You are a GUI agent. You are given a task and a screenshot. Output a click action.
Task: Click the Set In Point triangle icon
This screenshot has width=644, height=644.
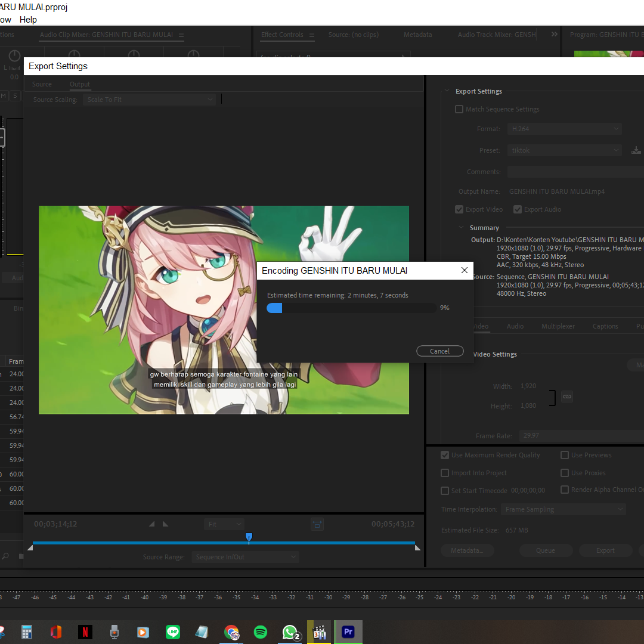[152, 524]
